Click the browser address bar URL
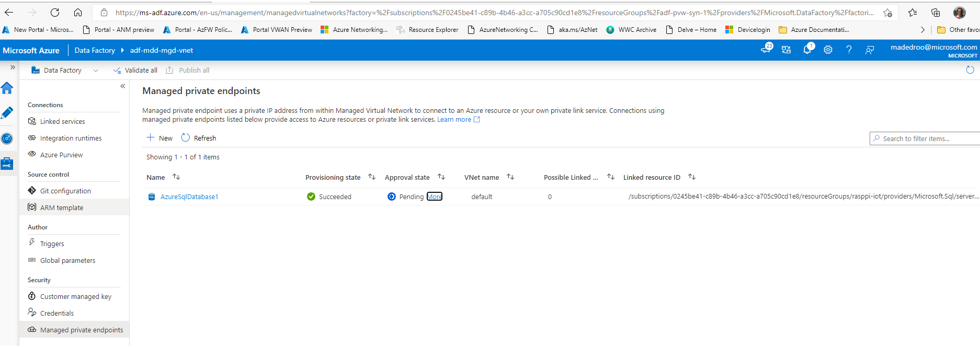 point(494,13)
